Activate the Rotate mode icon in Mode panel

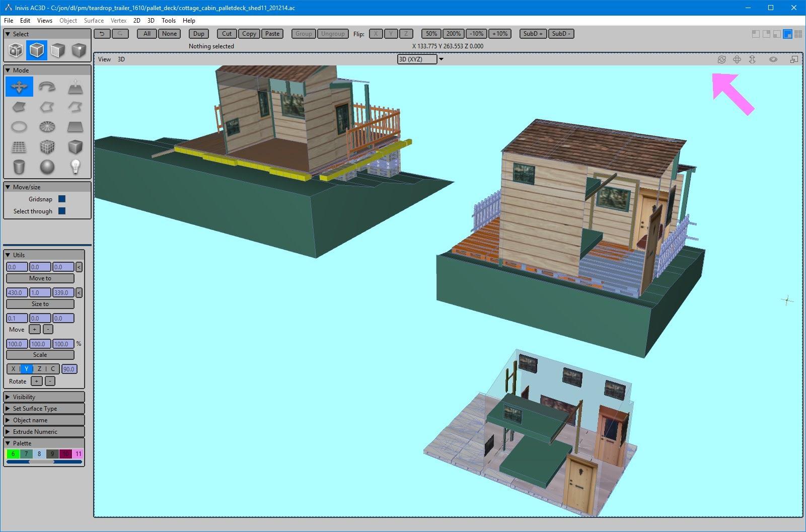(x=48, y=86)
